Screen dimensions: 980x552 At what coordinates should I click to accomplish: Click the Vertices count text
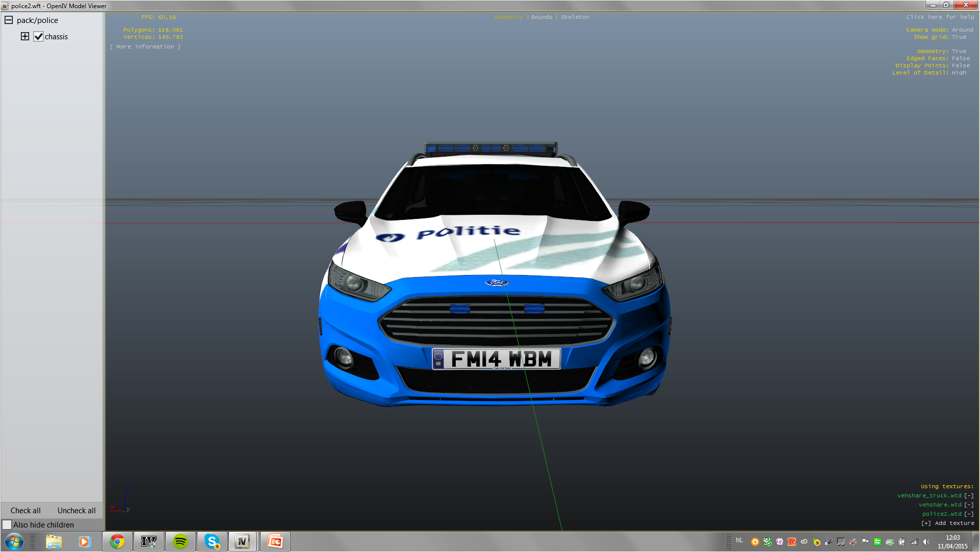(153, 37)
